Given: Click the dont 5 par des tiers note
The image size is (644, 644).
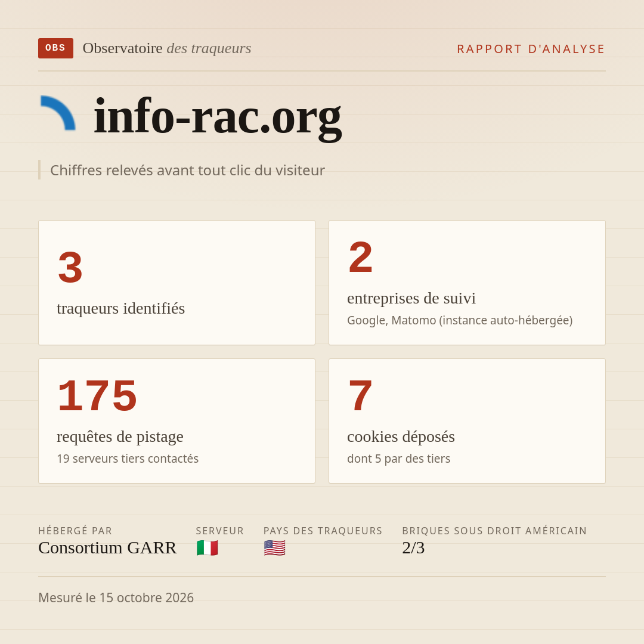Looking at the screenshot, I should [x=398, y=459].
